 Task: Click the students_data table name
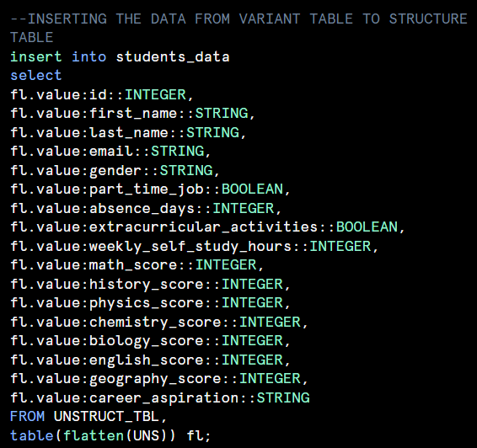(x=173, y=57)
